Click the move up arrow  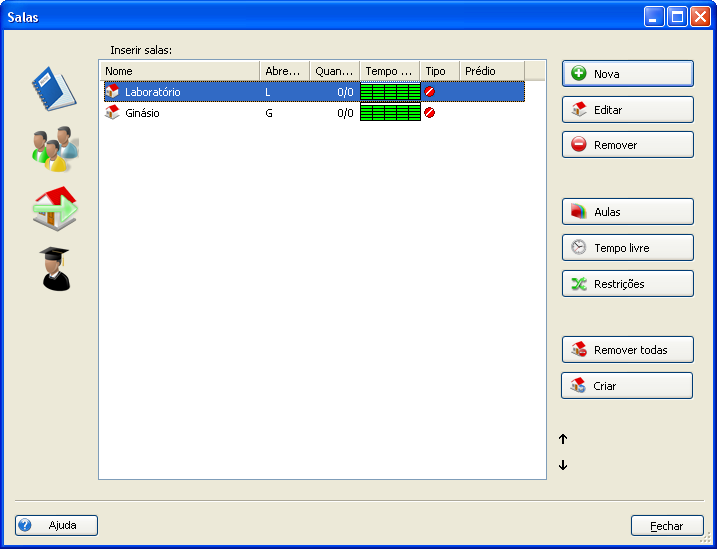click(563, 439)
